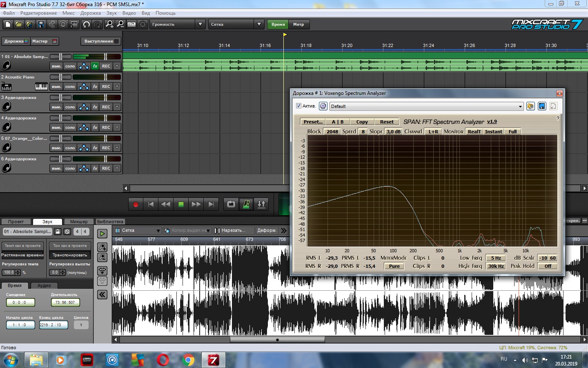Toggle loop mode button in transport
Screen dimensions: 588x368
point(231,204)
